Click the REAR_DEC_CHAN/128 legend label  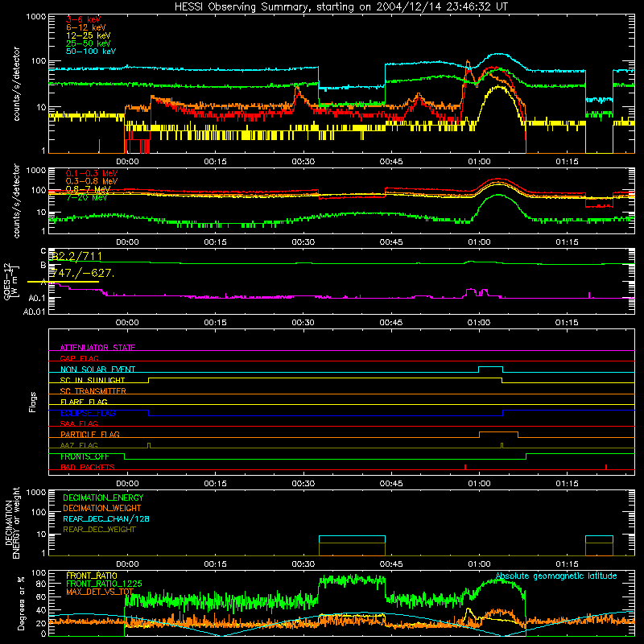click(106, 518)
